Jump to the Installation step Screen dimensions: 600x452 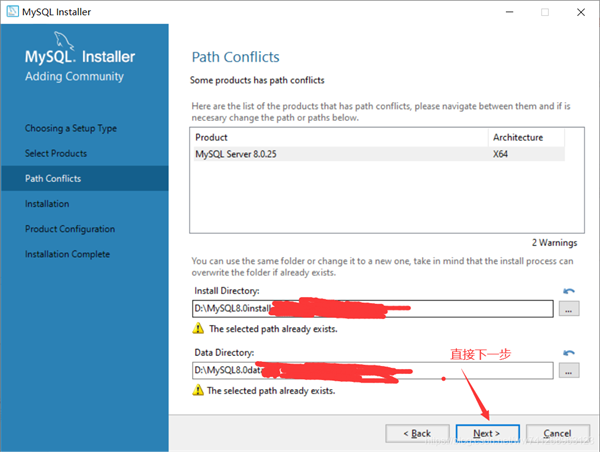47,203
